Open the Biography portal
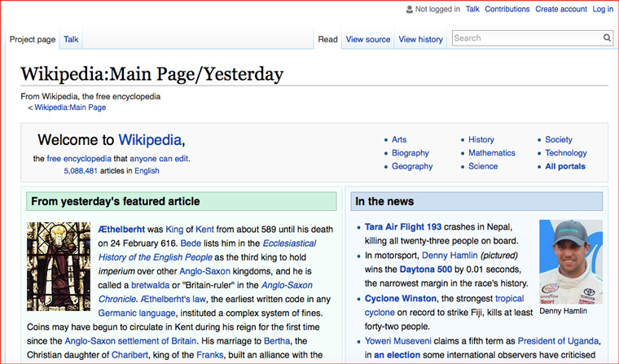Image resolution: width=619 pixels, height=364 pixels. (x=410, y=153)
